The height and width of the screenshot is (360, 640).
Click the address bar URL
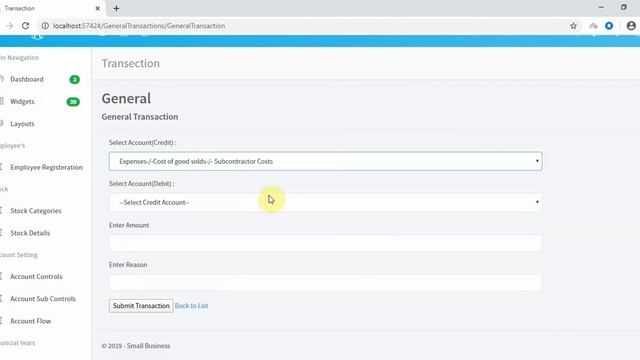click(139, 26)
